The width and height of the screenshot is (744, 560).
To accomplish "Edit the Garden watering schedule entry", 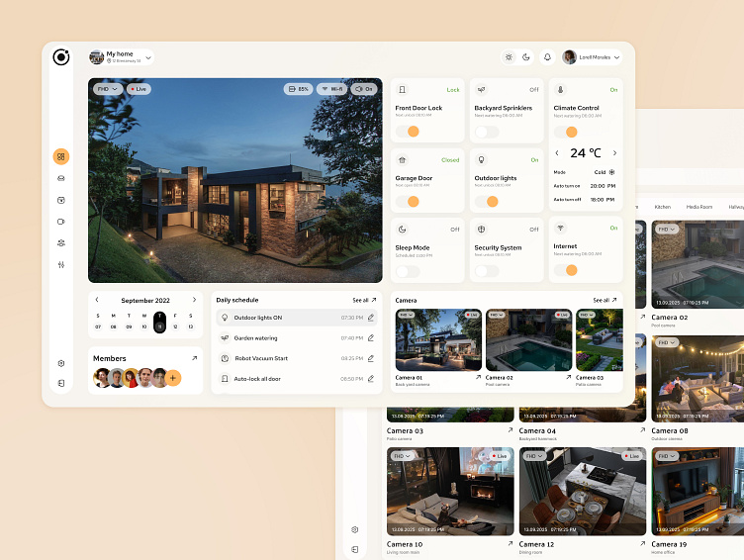I will [x=371, y=338].
